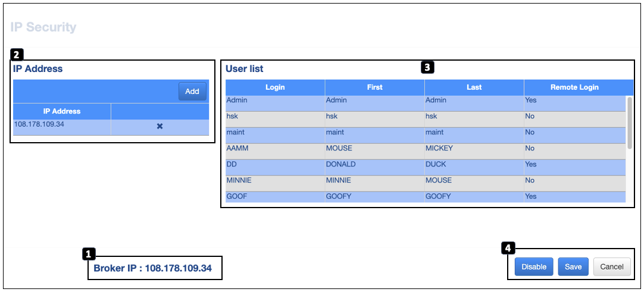Delete the 108.178.109.34 IP entry
The image size is (644, 292).
click(x=160, y=127)
